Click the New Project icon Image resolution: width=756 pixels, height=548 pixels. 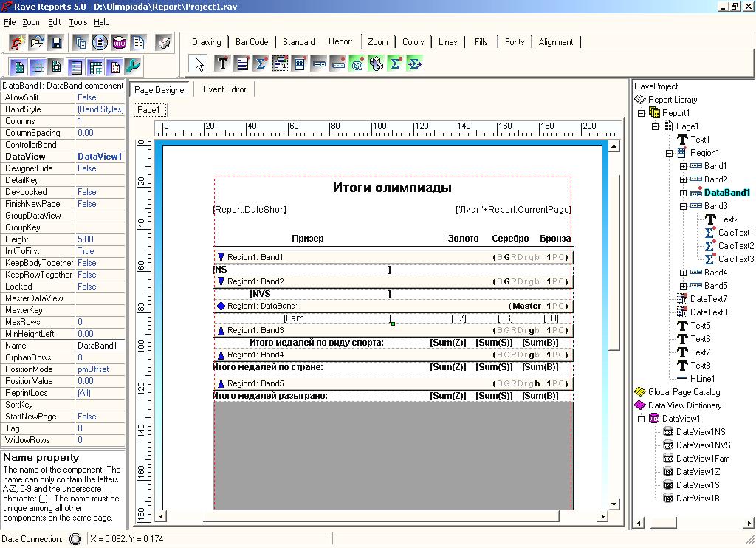17,43
